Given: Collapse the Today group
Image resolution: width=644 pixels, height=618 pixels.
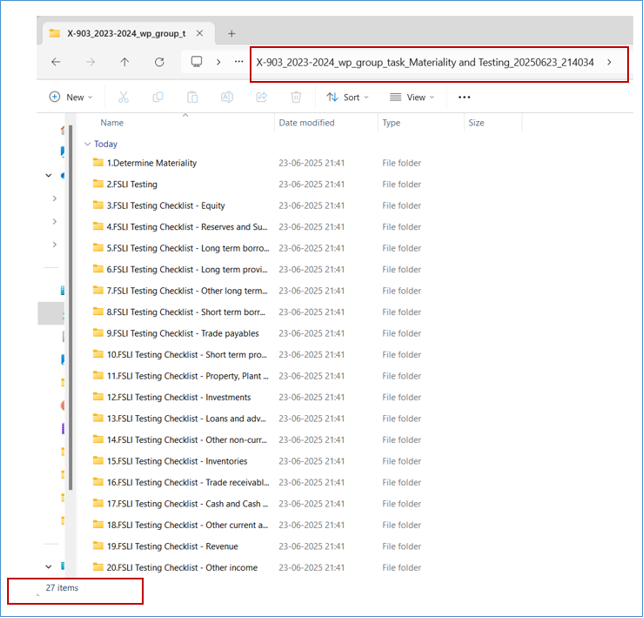Looking at the screenshot, I should (88, 144).
